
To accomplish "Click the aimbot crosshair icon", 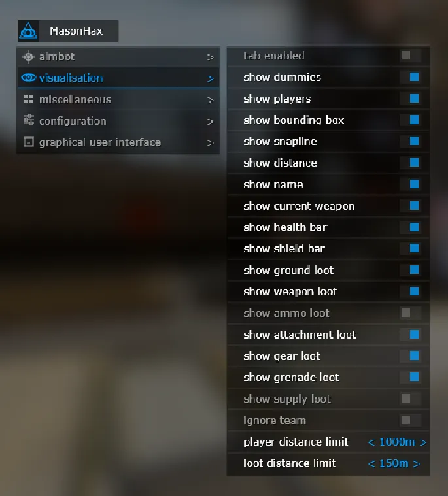I will pyautogui.click(x=29, y=57).
